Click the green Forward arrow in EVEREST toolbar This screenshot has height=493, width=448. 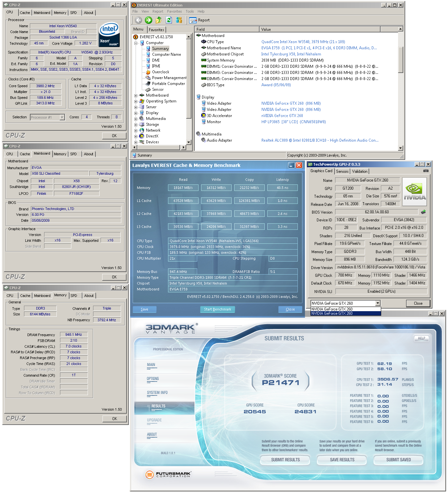point(149,20)
